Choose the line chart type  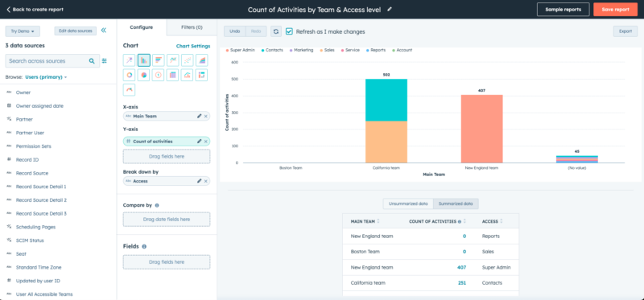point(172,60)
